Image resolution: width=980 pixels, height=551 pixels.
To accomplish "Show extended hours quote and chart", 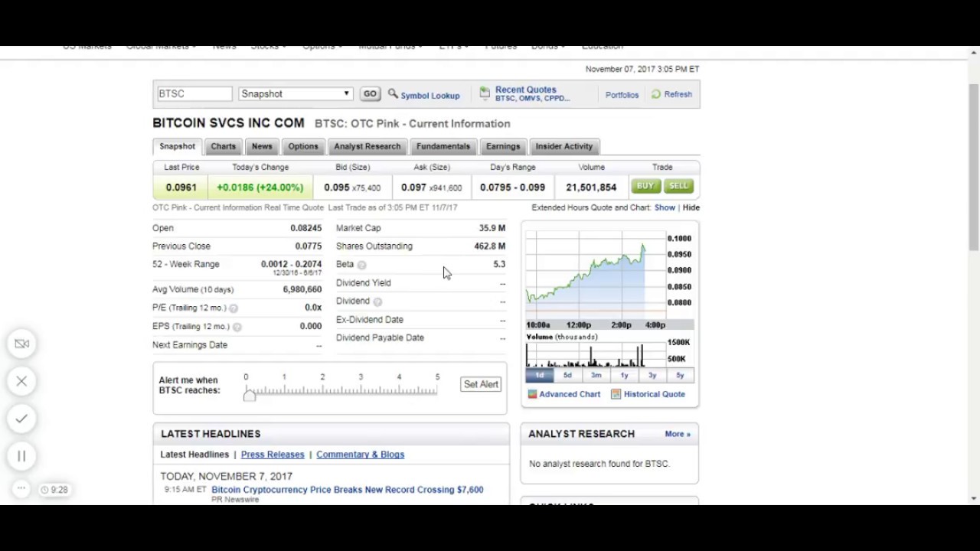I will 665,207.
